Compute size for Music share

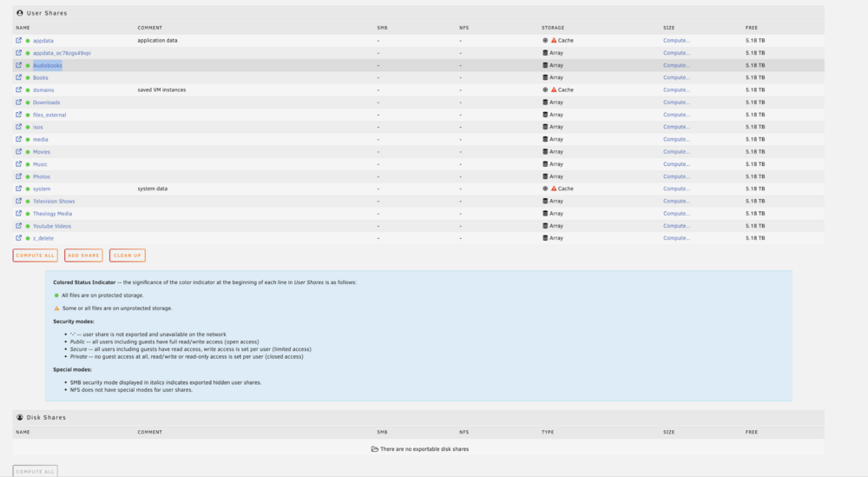pyautogui.click(x=676, y=164)
